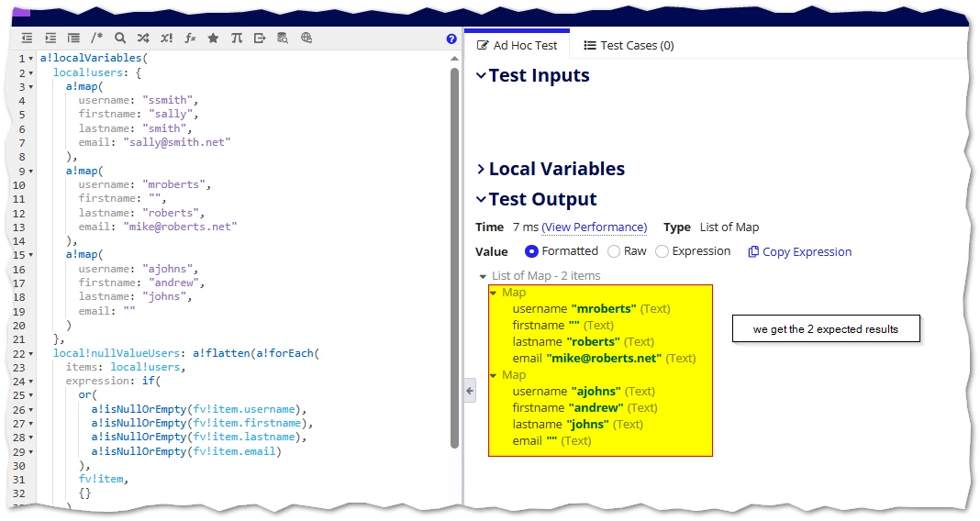Click email "mike@roberts.net" in output
980x521 pixels.
click(604, 358)
